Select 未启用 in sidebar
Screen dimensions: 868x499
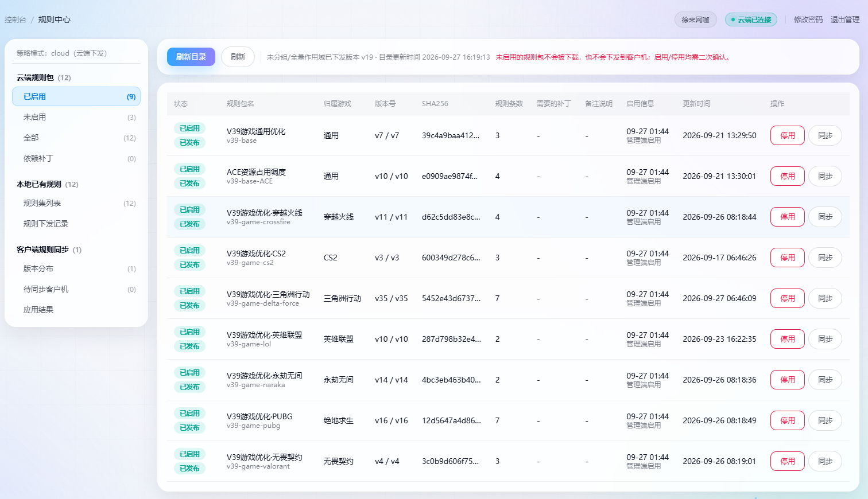tap(76, 117)
